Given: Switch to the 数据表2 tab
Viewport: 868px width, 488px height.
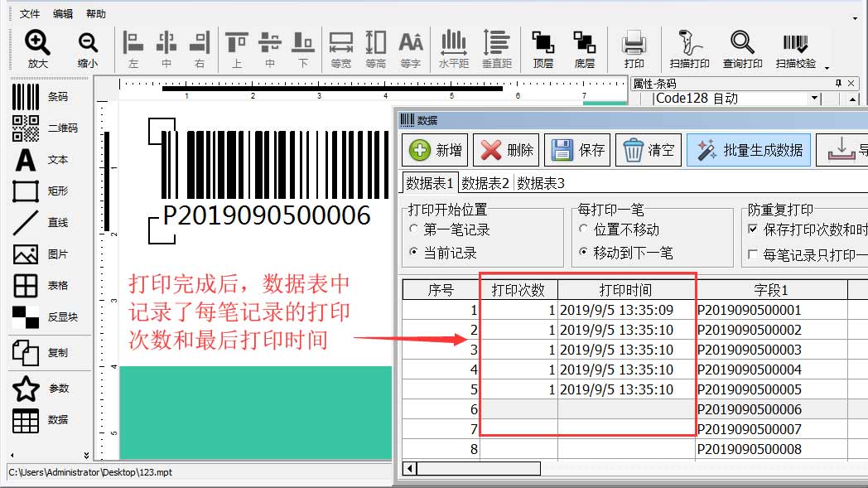Looking at the screenshot, I should click(x=485, y=183).
